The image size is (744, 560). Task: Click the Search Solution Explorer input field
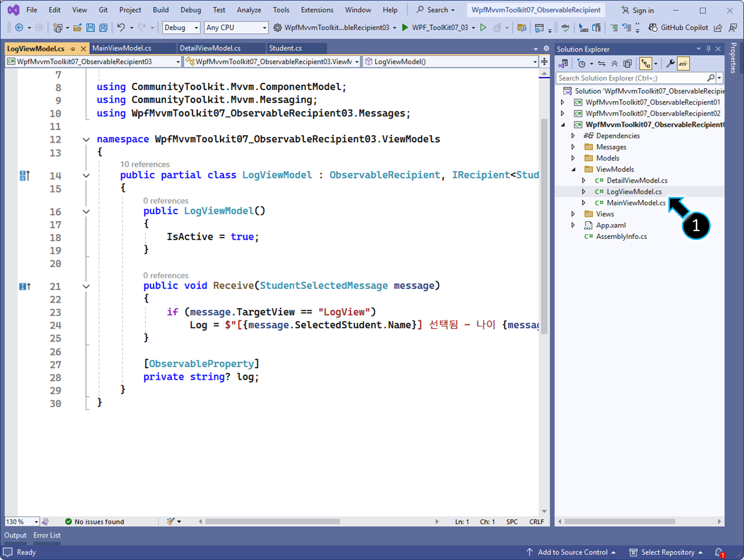pyautogui.click(x=631, y=78)
